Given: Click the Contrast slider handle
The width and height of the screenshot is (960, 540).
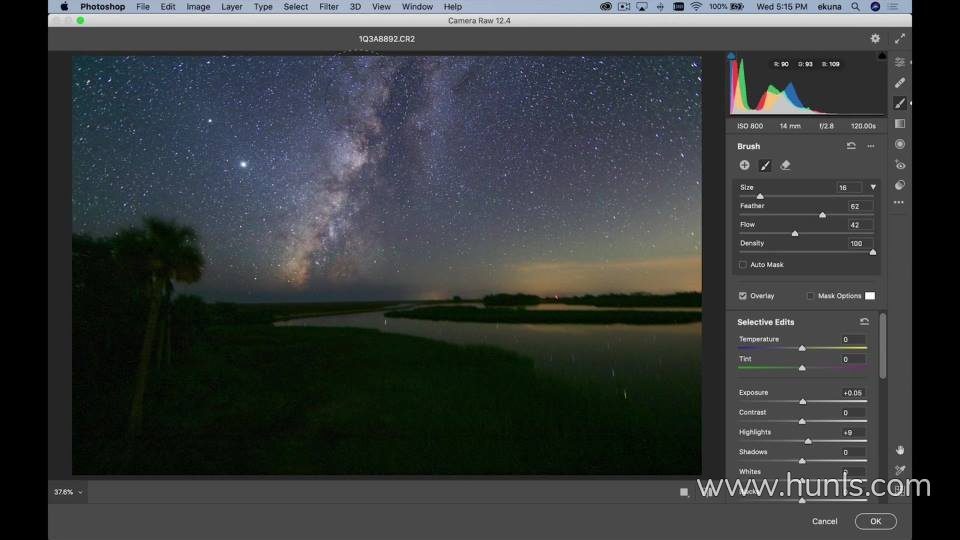Looking at the screenshot, I should click(802, 422).
